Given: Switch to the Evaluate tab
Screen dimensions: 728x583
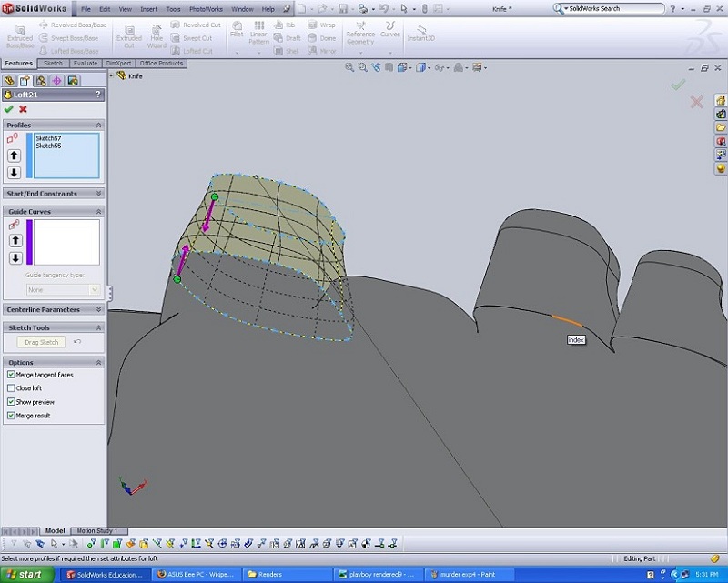Looking at the screenshot, I should pos(86,64).
